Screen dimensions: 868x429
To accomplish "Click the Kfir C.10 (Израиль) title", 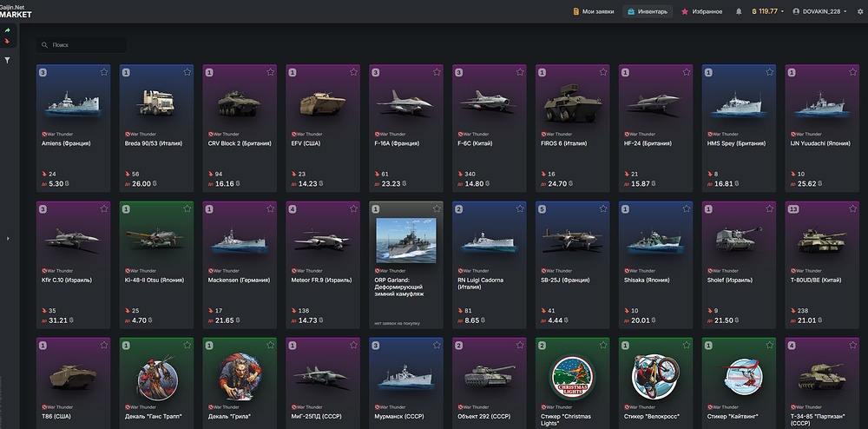I will pyautogui.click(x=67, y=280).
